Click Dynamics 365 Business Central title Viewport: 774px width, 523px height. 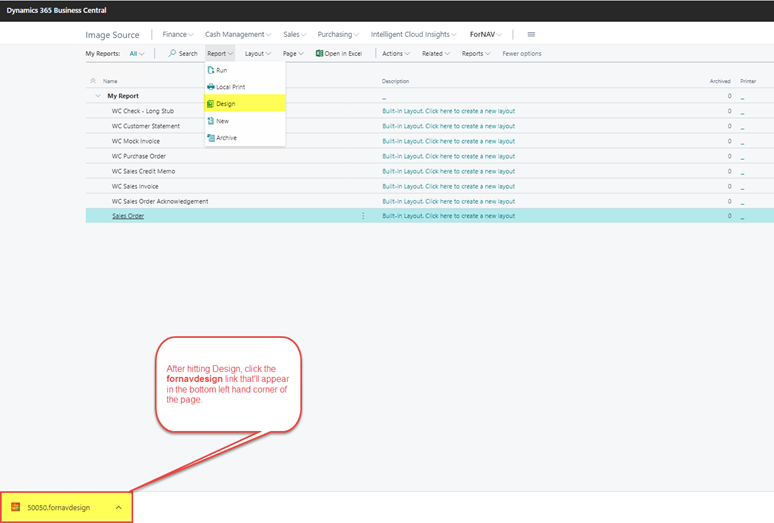(56, 10)
